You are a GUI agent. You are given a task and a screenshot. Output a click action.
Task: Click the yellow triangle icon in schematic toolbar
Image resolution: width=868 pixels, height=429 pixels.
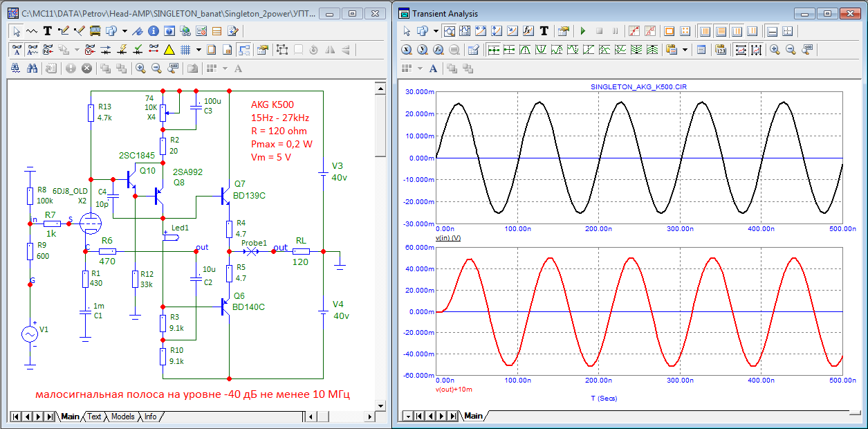[169, 50]
